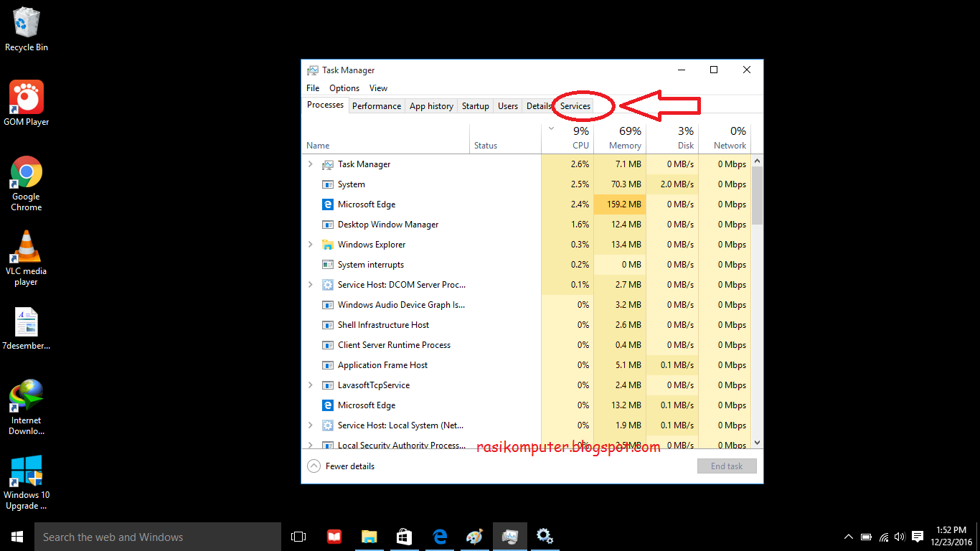The image size is (980, 551).
Task: Select the VLC media player shortcut
Action: [27, 258]
